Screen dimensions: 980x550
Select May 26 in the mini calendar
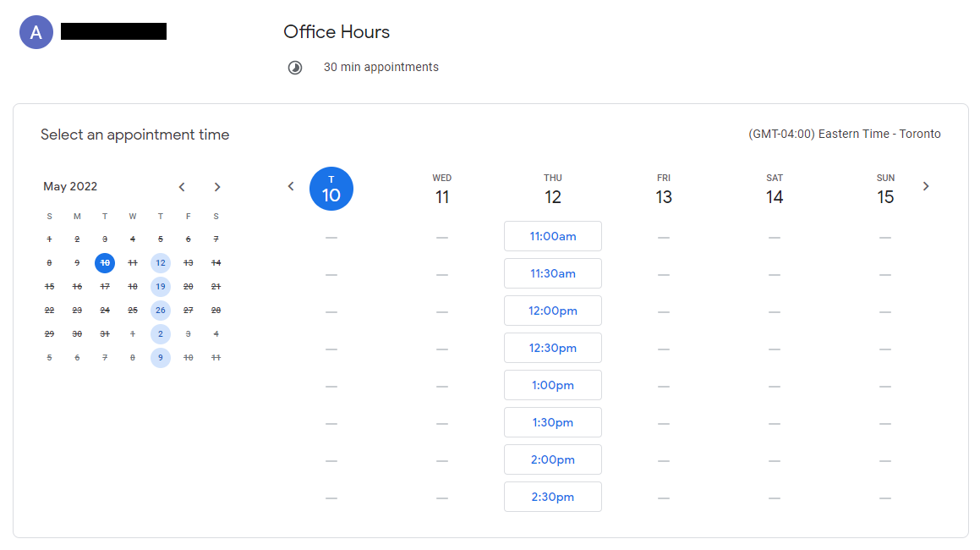coord(161,311)
